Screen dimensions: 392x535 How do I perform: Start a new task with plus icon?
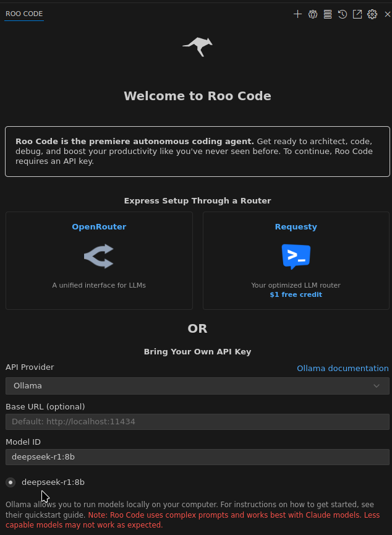pyautogui.click(x=297, y=14)
